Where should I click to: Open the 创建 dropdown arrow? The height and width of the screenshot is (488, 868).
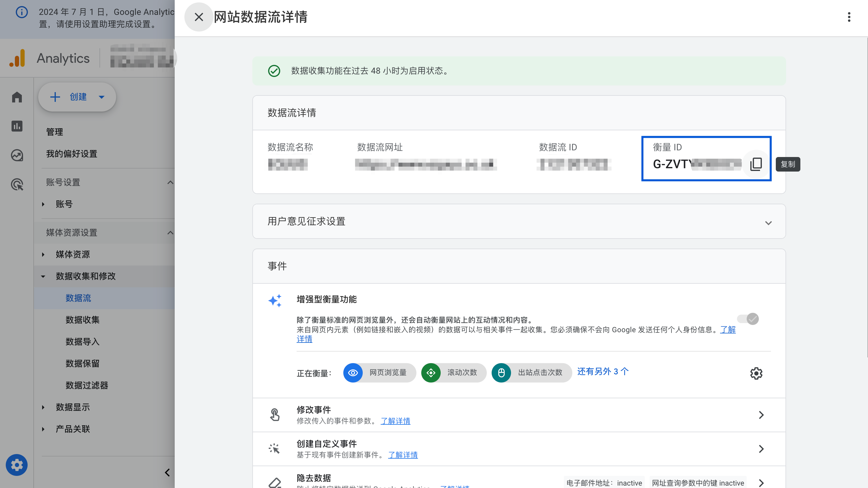tap(101, 97)
